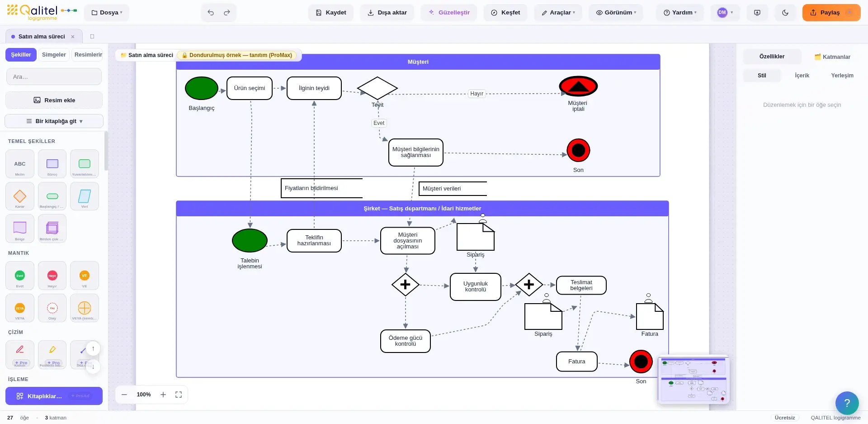Click the 'Dondurulmuş örnek' badge

point(237,55)
